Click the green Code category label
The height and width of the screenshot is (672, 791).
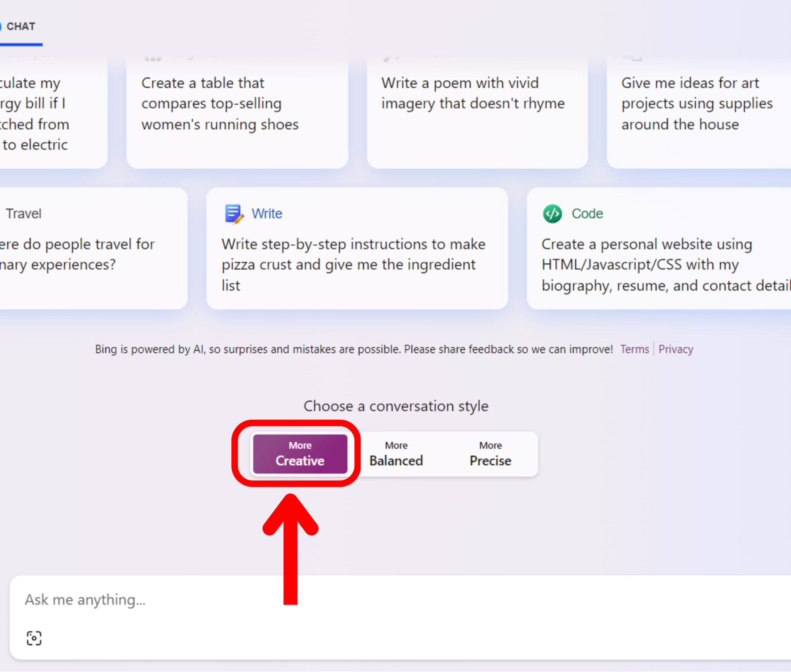click(587, 214)
